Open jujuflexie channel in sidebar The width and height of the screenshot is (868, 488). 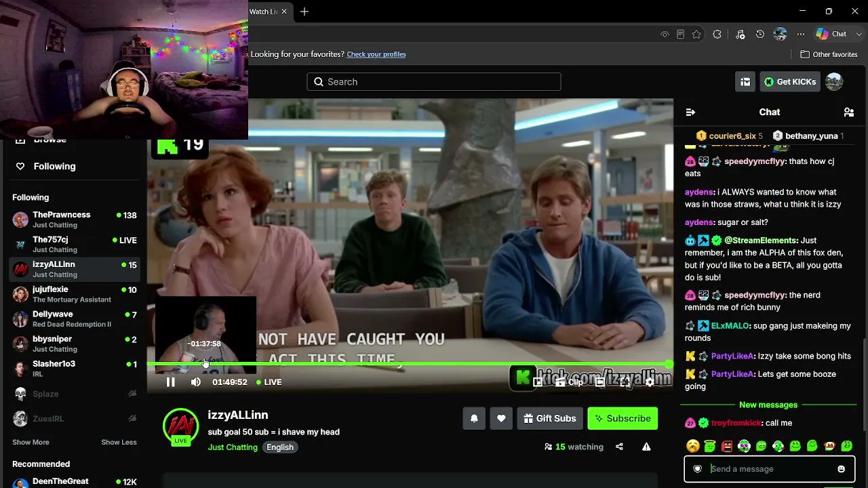pyautogui.click(x=75, y=294)
